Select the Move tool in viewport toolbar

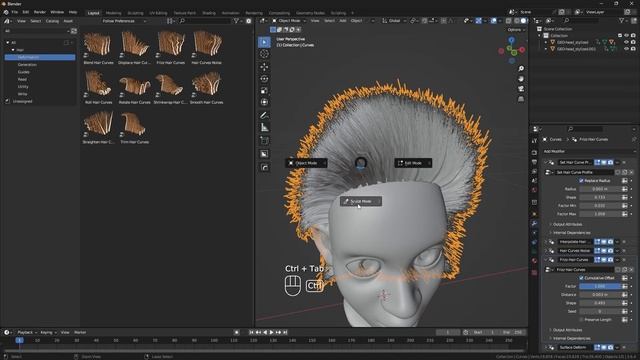click(x=264, y=67)
